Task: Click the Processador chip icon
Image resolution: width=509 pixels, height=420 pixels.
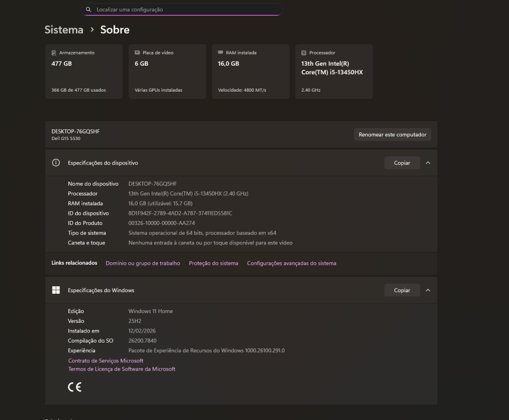Action: pyautogui.click(x=304, y=52)
